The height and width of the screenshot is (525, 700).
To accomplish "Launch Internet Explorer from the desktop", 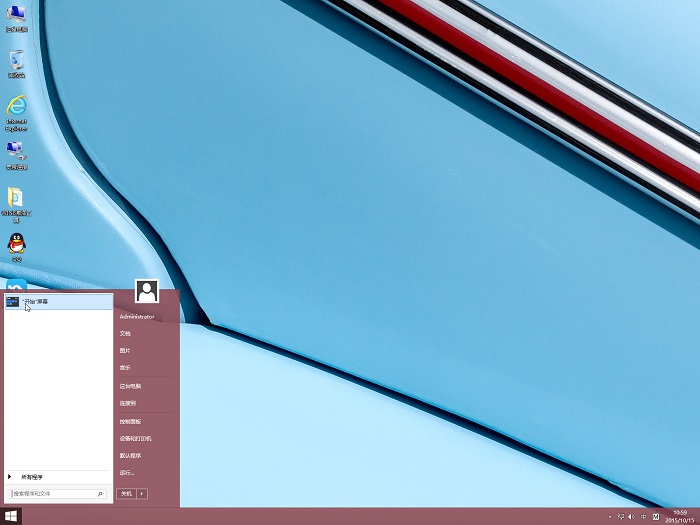I will tap(16, 108).
